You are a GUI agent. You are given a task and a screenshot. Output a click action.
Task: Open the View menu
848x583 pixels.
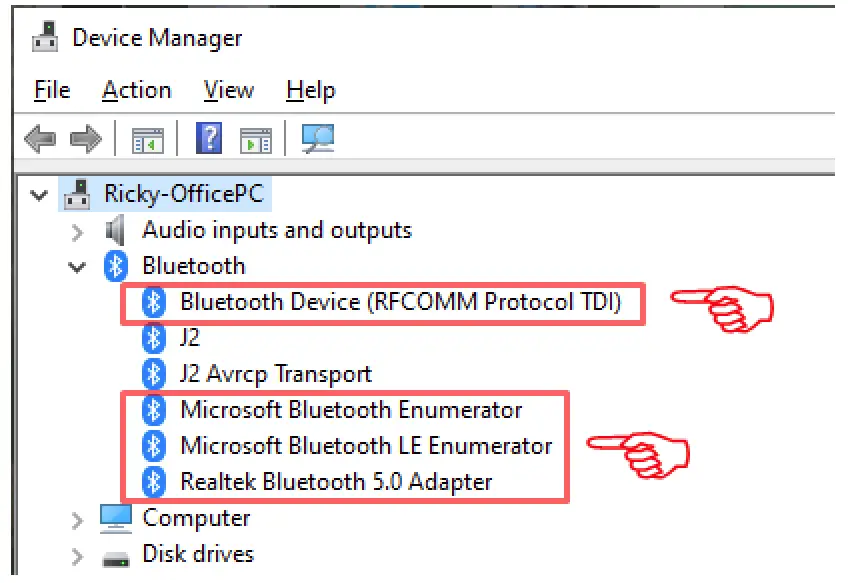[x=228, y=90]
